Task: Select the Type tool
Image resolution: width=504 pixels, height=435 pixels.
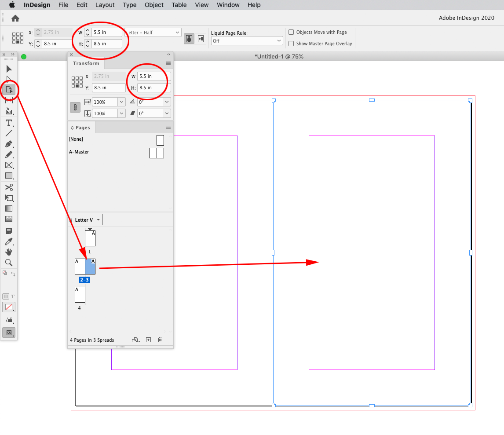Action: (9, 123)
